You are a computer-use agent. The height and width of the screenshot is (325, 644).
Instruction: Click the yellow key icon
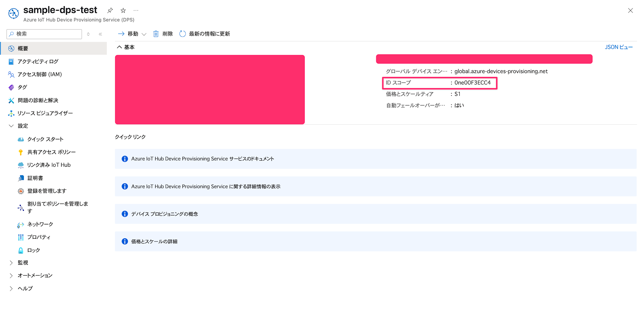coord(21,152)
